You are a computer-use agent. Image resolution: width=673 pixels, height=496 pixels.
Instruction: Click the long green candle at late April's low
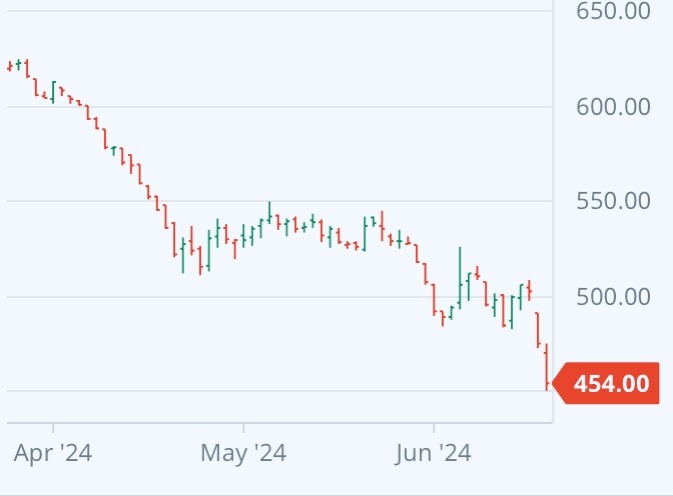[182, 255]
